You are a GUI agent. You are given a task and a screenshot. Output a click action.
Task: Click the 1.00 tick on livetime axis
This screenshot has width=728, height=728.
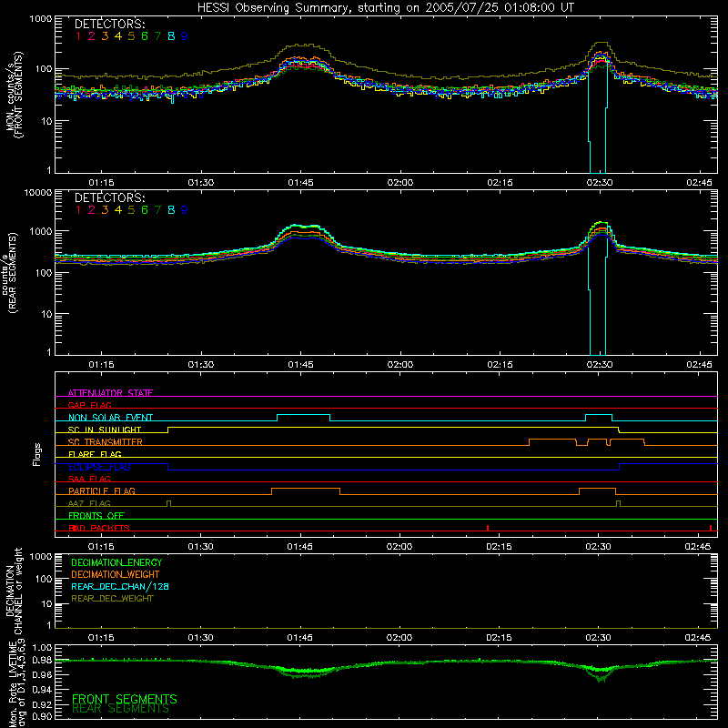pos(43,648)
